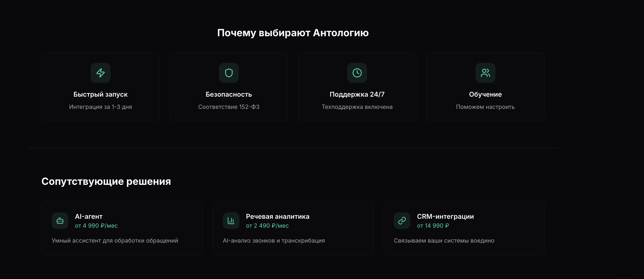Click the price link от 2 490 ₽/мес
This screenshot has width=644, height=279.
267,226
